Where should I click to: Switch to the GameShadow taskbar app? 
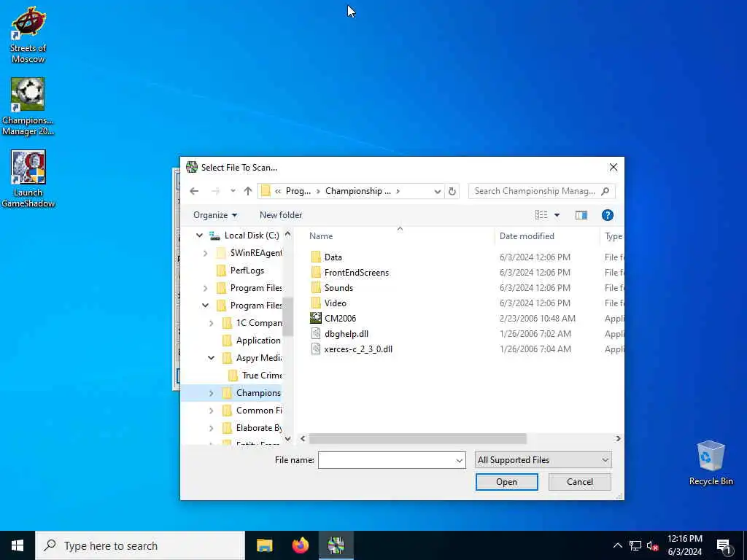[336, 545]
